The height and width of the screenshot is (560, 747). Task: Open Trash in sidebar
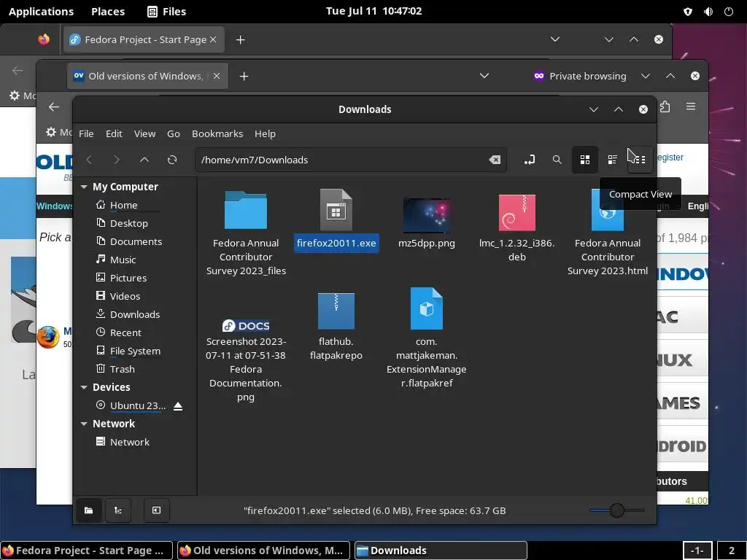(x=122, y=369)
